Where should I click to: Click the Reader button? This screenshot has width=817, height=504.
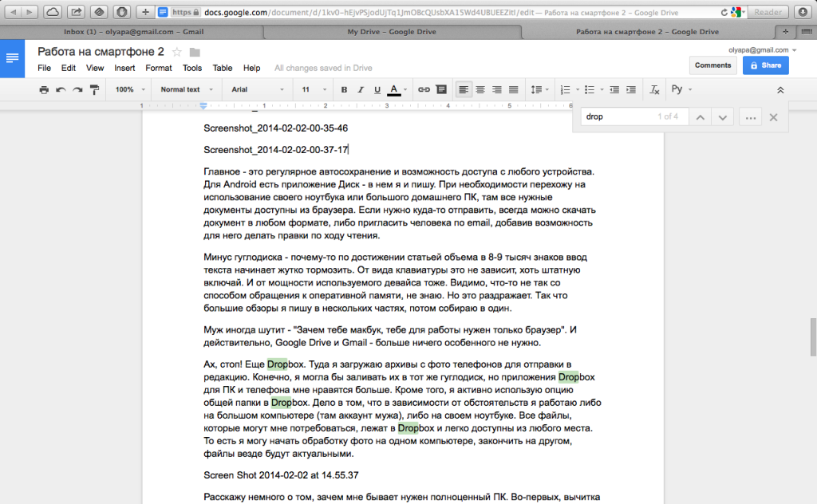(768, 12)
